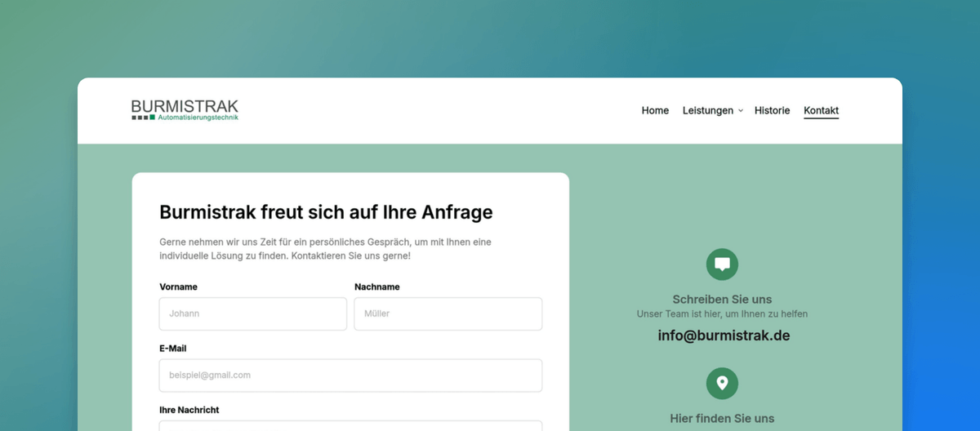Click the 'Gerne nehmen wir uns Zeit' paragraph
This screenshot has width=980, height=431.
pyautogui.click(x=325, y=249)
